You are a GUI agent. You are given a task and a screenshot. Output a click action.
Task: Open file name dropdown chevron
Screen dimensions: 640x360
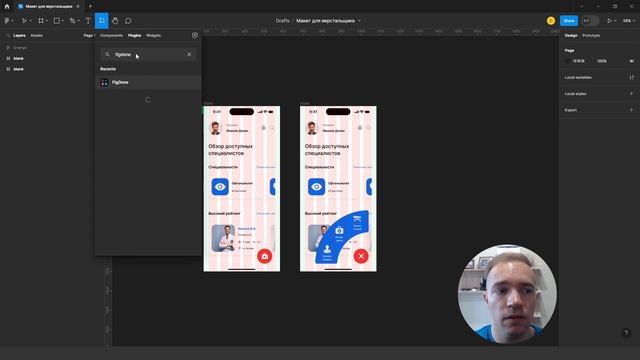click(x=360, y=21)
